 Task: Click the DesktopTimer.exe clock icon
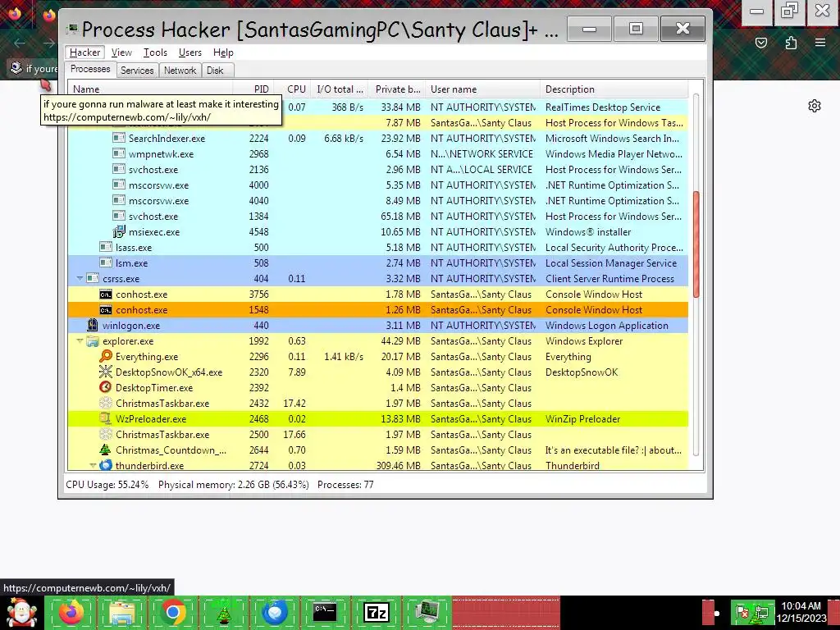(x=106, y=387)
